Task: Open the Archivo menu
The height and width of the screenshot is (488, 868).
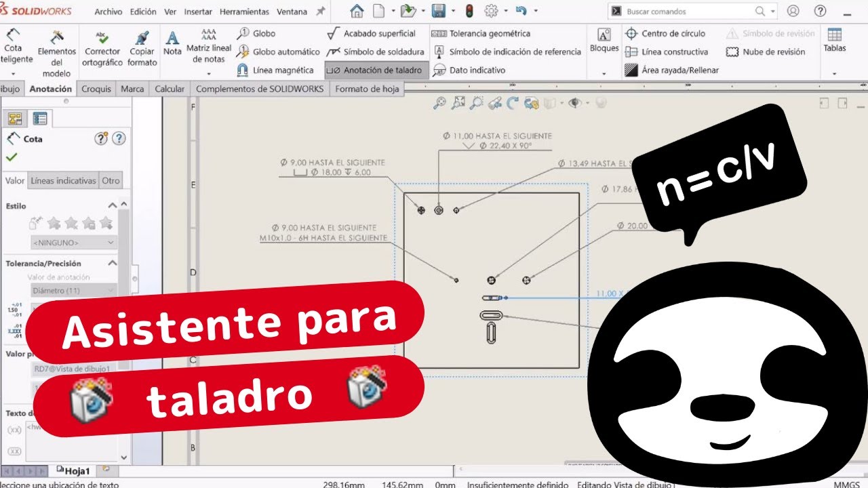Action: [x=108, y=12]
